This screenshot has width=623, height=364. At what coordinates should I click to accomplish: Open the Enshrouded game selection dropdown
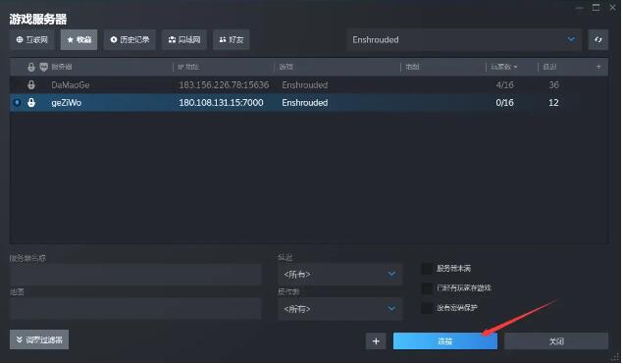(464, 40)
